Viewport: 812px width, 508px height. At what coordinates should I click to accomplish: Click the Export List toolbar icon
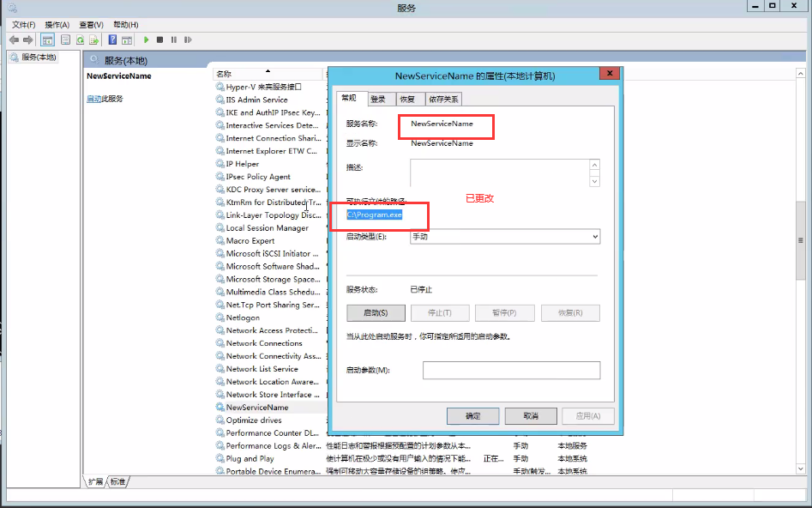click(x=93, y=39)
